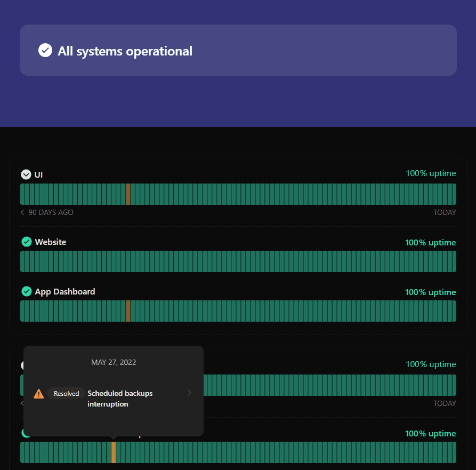Toggle visibility of Website uptime history

[26, 242]
